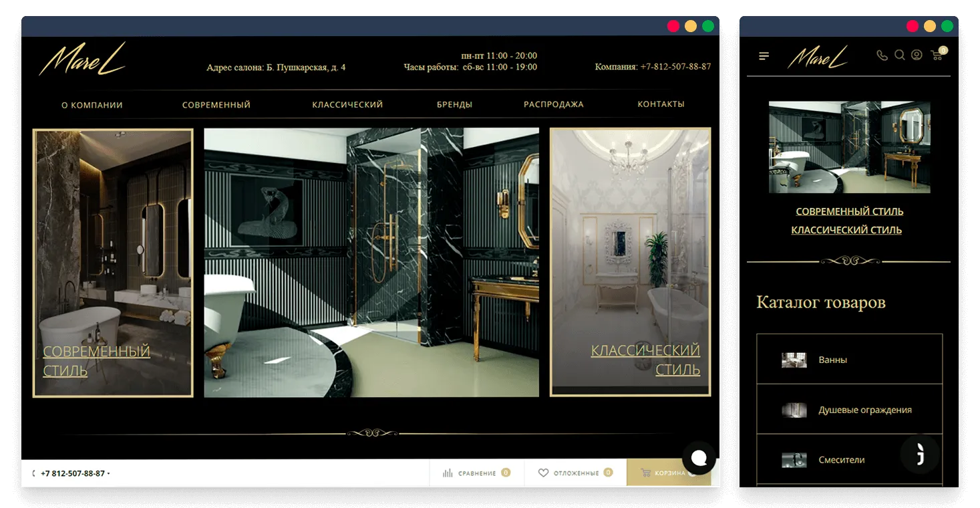980x508 pixels.
Task: Open the Современный menu item
Action: [x=216, y=105]
